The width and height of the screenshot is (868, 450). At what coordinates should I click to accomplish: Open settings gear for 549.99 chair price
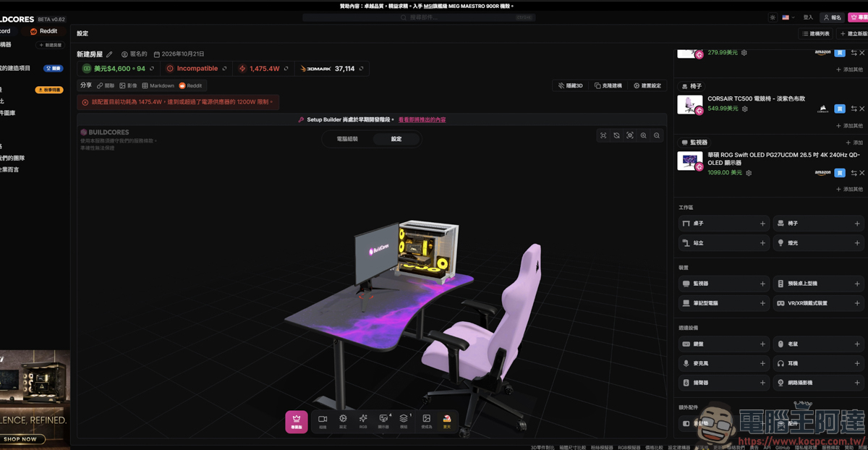point(744,109)
